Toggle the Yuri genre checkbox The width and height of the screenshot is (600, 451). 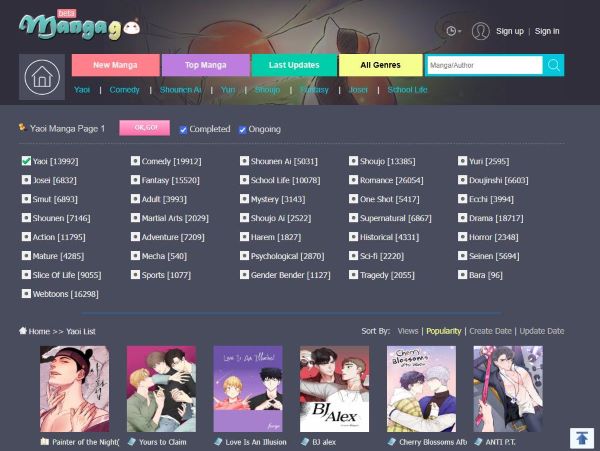(462, 161)
